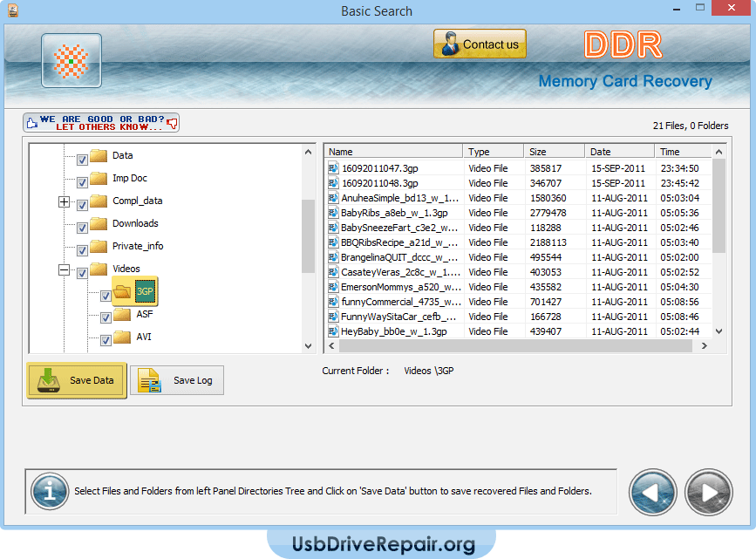
Task: Click the DDR logo icon in header
Action: click(x=72, y=60)
